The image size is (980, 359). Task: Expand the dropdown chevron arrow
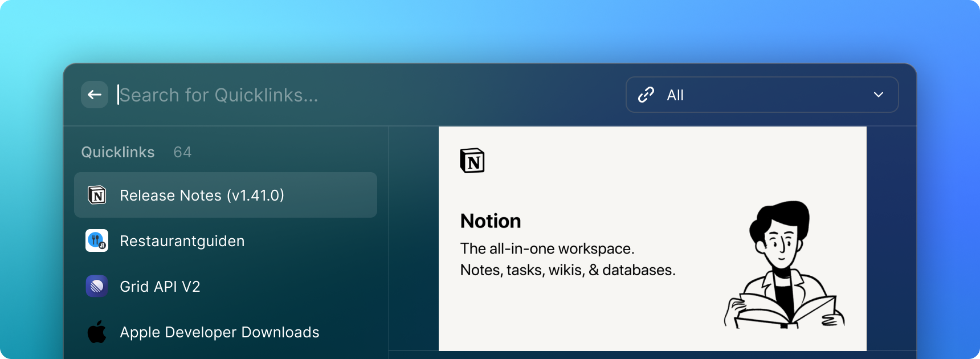coord(879,95)
